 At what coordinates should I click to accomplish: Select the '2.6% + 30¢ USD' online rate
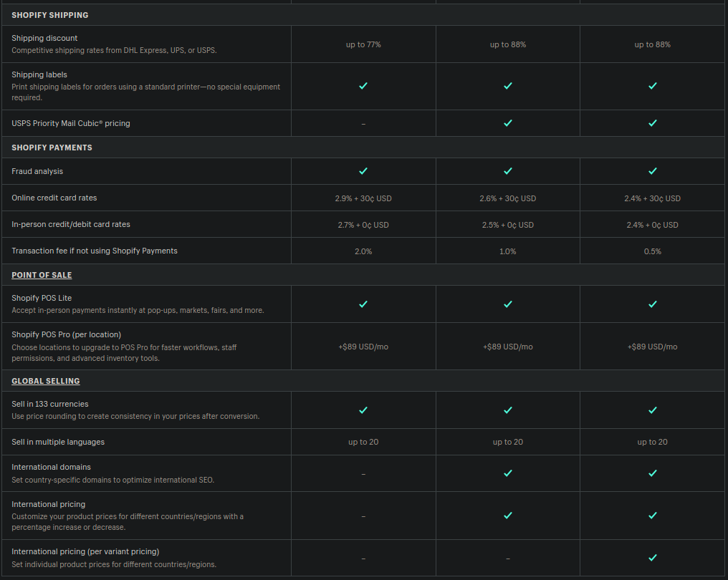(x=508, y=198)
